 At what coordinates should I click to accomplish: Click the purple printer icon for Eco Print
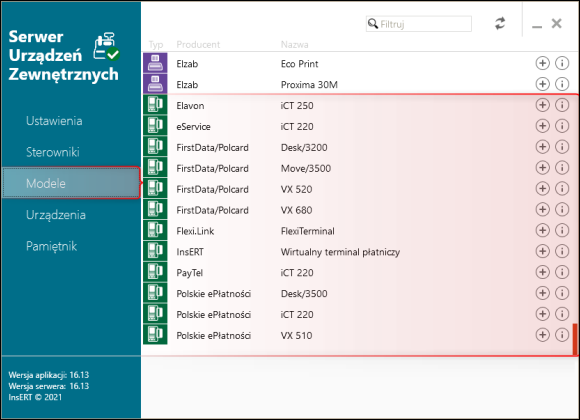155,63
